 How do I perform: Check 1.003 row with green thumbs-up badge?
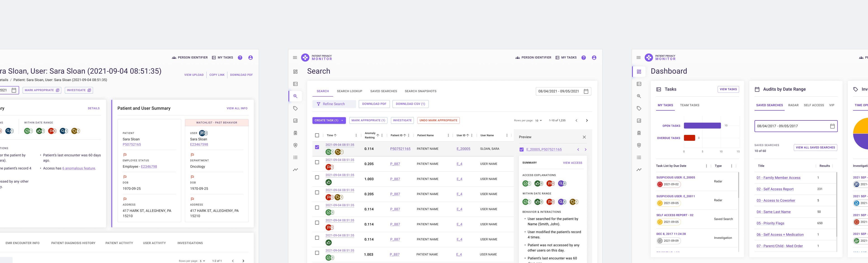[x=317, y=177]
